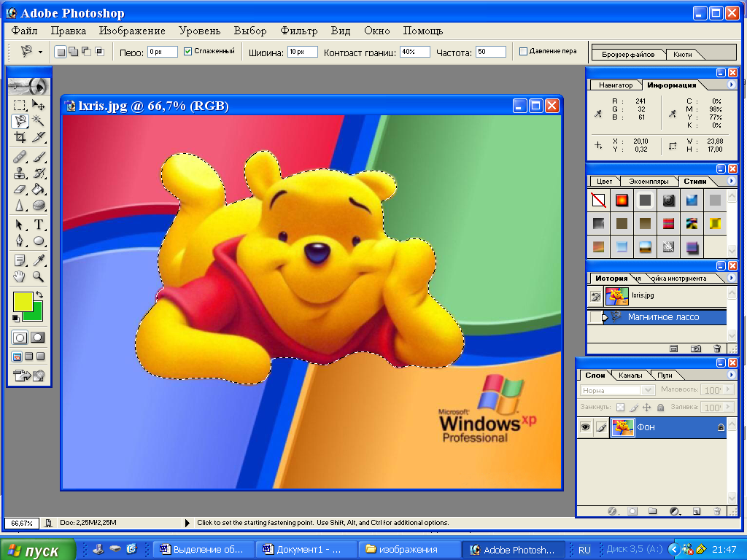Screen dimensions: 747x560
Task: Open the Layers panel flyout menu
Action: click(731, 375)
